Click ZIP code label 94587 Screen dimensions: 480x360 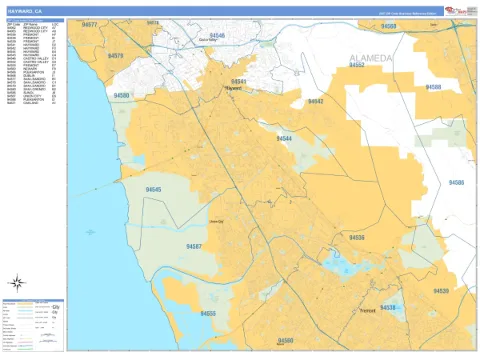click(194, 247)
